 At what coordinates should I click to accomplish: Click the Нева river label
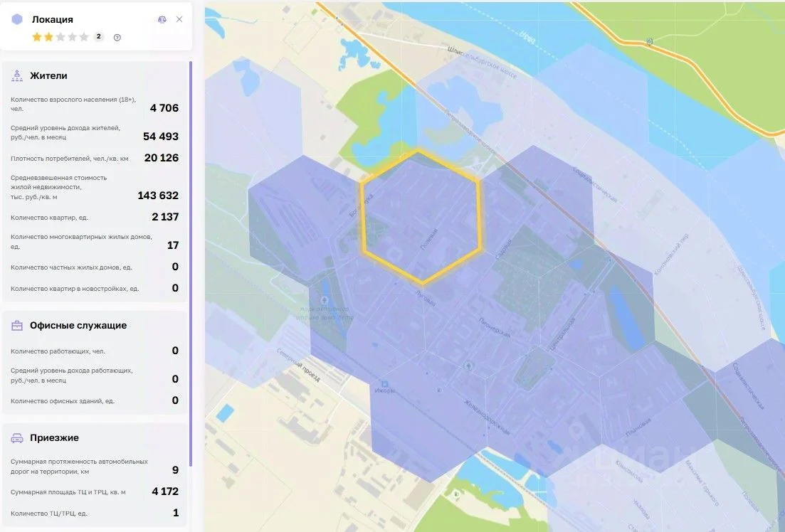point(527,36)
